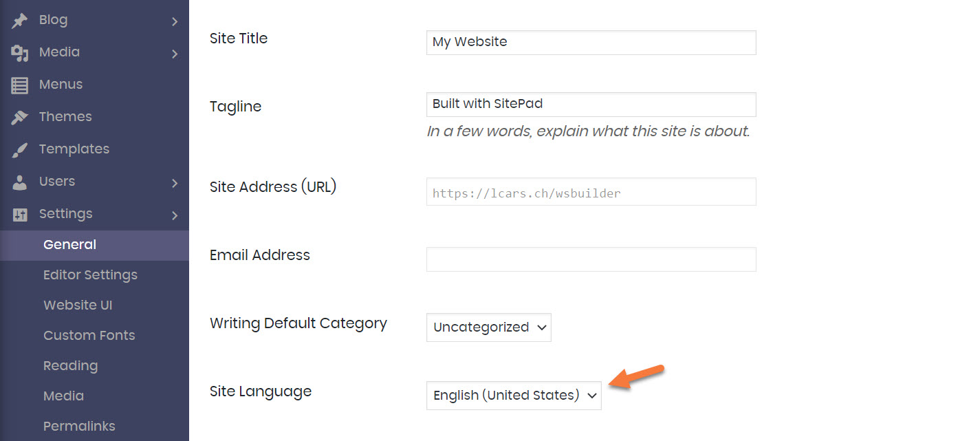Click the Templates brush icon
The width and height of the screenshot is (980, 441).
20,150
